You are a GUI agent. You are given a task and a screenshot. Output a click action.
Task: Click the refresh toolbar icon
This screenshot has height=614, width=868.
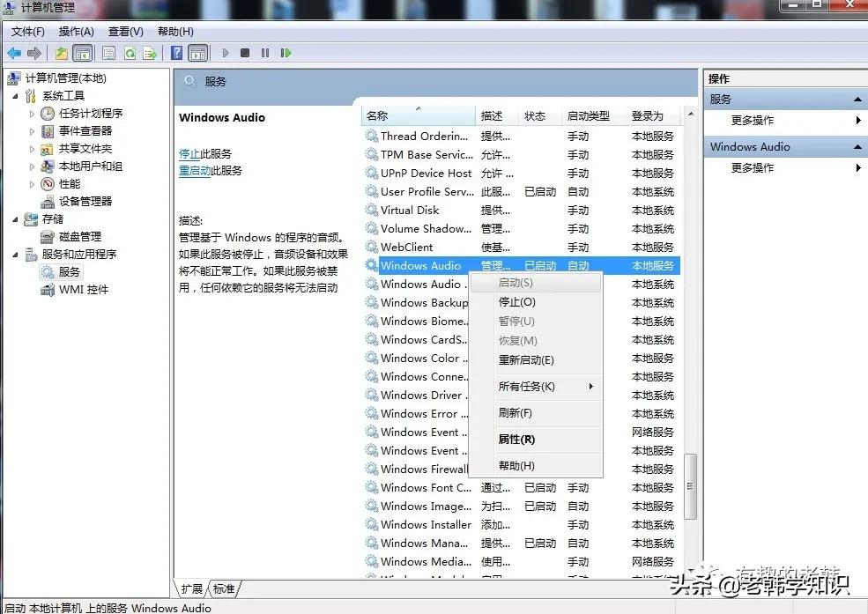(129, 53)
